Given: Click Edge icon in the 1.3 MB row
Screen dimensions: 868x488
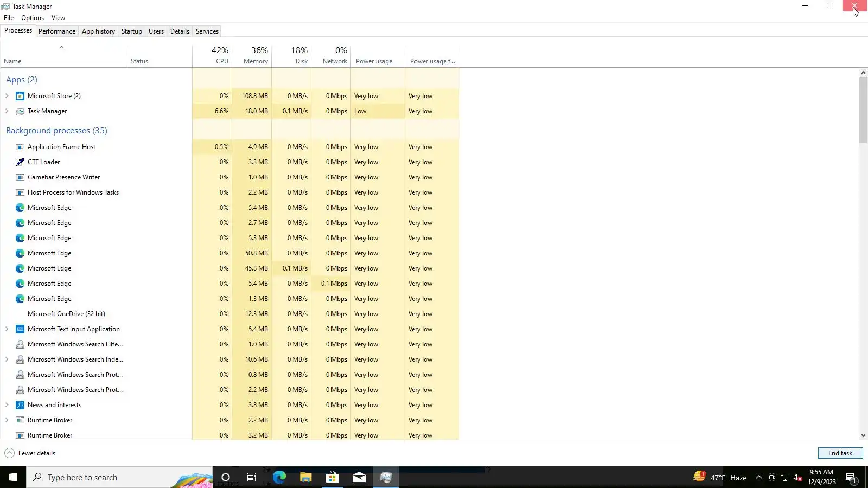Looking at the screenshot, I should (x=20, y=299).
